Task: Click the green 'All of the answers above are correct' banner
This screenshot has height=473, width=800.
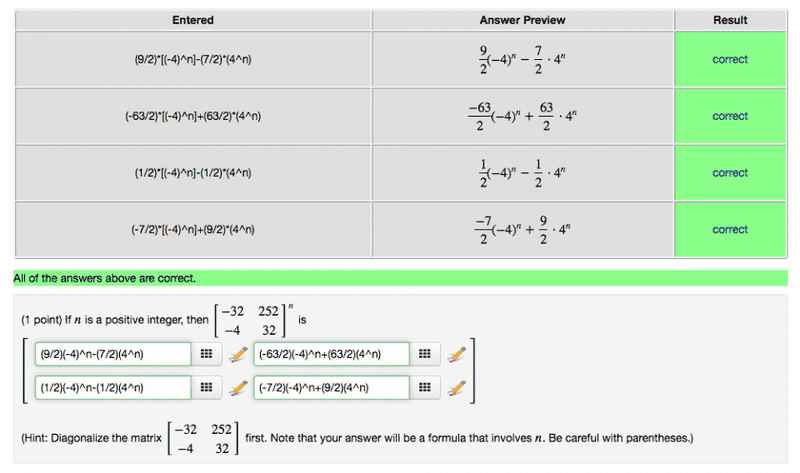Action: (400, 277)
